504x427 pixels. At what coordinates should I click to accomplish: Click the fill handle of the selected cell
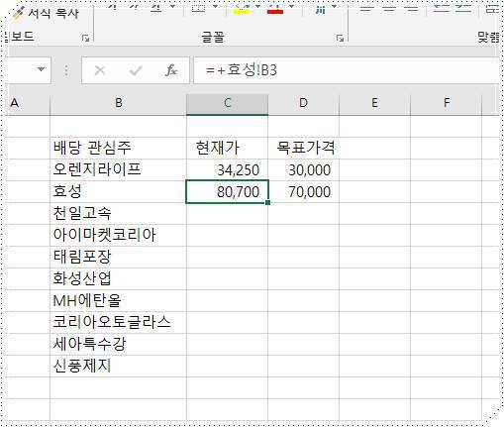[x=267, y=202]
